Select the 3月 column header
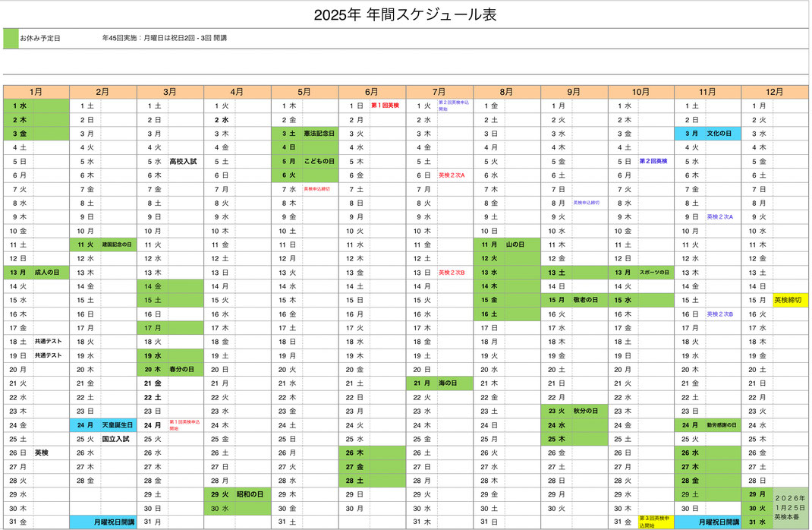 click(170, 92)
